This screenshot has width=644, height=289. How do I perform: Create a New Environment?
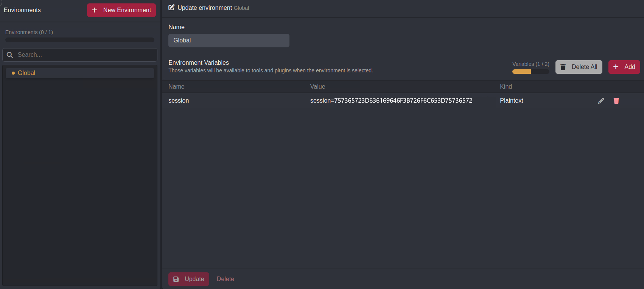pyautogui.click(x=121, y=10)
